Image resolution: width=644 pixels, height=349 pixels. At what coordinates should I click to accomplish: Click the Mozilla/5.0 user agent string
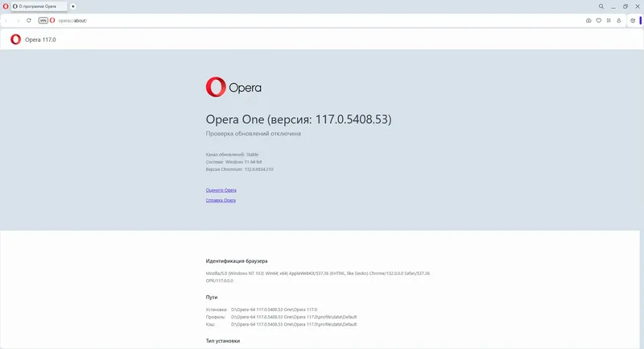click(318, 273)
